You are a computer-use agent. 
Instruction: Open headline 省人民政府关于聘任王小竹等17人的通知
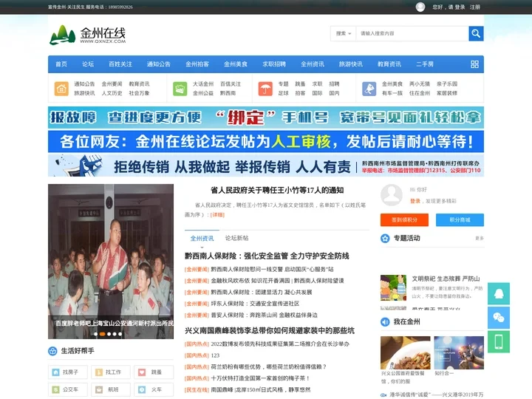coord(277,191)
